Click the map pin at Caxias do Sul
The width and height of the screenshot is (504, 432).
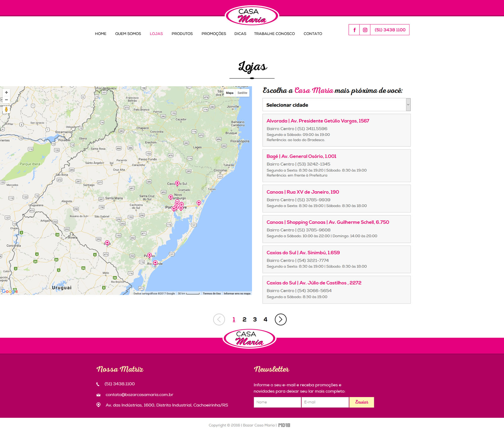[177, 183]
